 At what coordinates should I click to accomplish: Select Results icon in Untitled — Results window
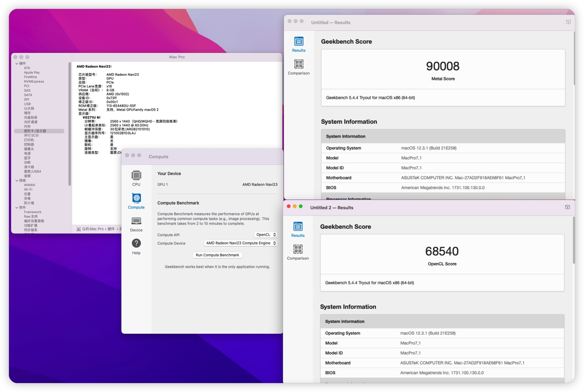[299, 44]
